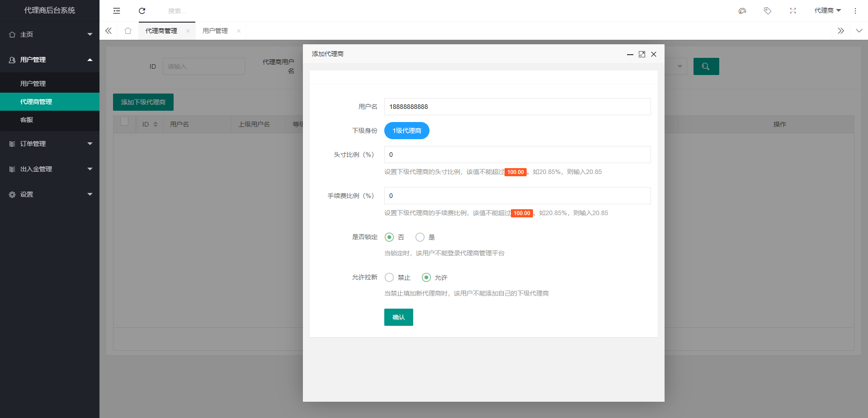Tick the select-all checkbox in the table header

[124, 122]
